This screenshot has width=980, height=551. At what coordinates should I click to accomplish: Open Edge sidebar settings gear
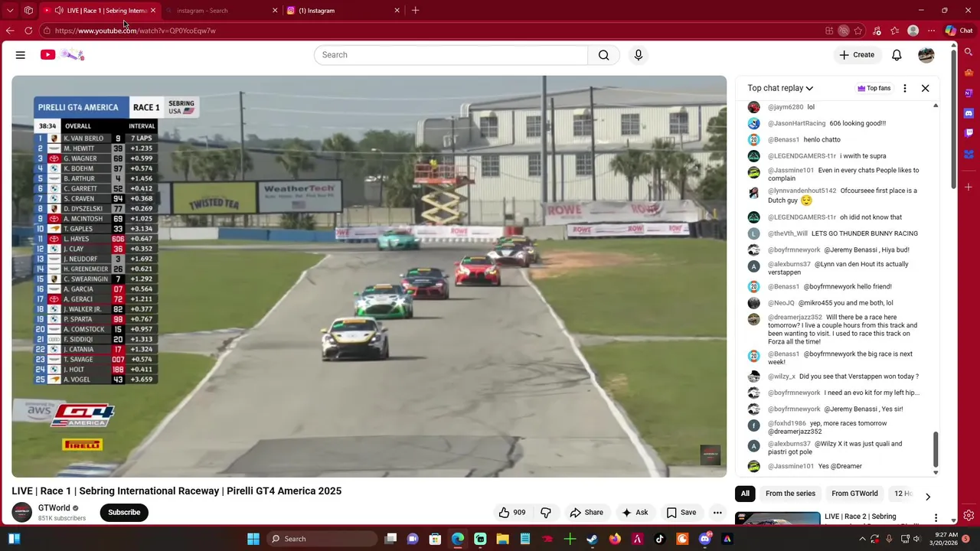tap(969, 516)
